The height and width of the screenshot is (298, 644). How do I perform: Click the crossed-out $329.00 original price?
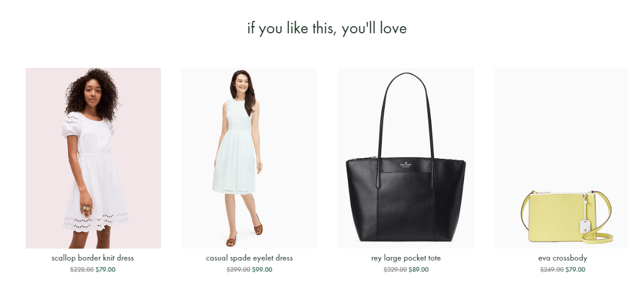(395, 269)
